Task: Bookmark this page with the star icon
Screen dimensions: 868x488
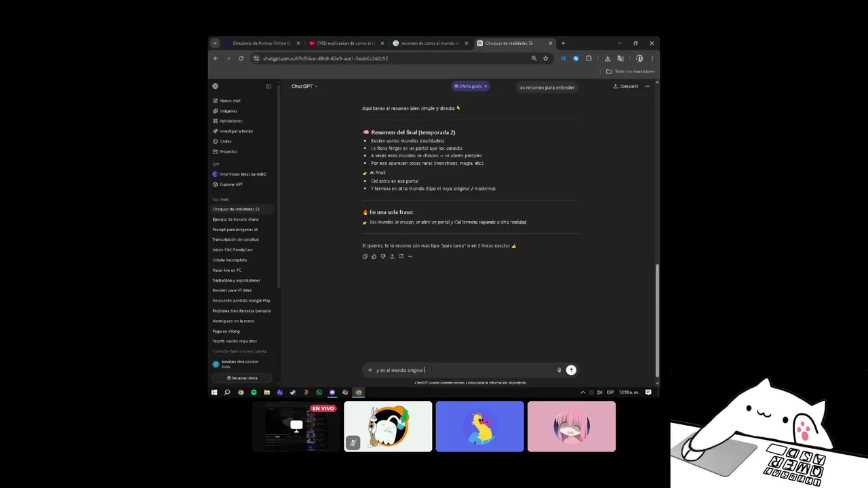Action: pos(545,58)
